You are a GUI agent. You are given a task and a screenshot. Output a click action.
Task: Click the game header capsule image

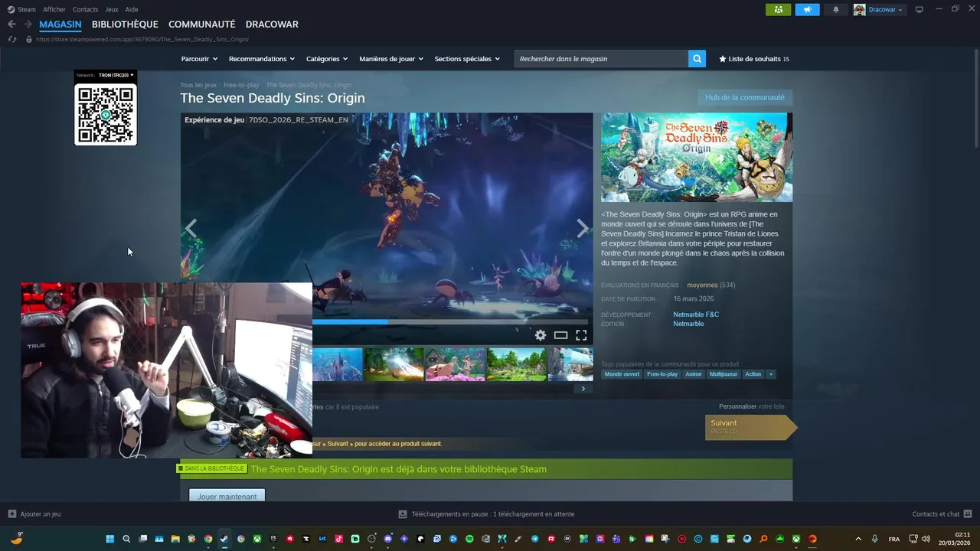[697, 158]
